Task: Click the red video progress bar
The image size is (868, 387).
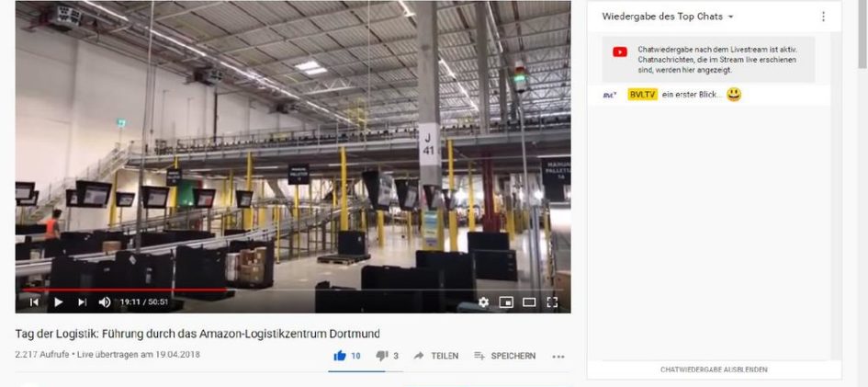Action: pos(125,289)
